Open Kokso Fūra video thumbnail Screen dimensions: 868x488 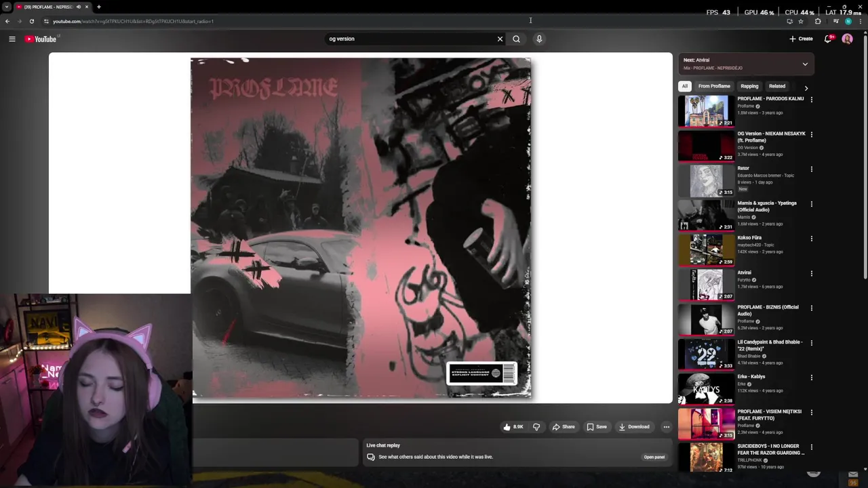tap(706, 250)
